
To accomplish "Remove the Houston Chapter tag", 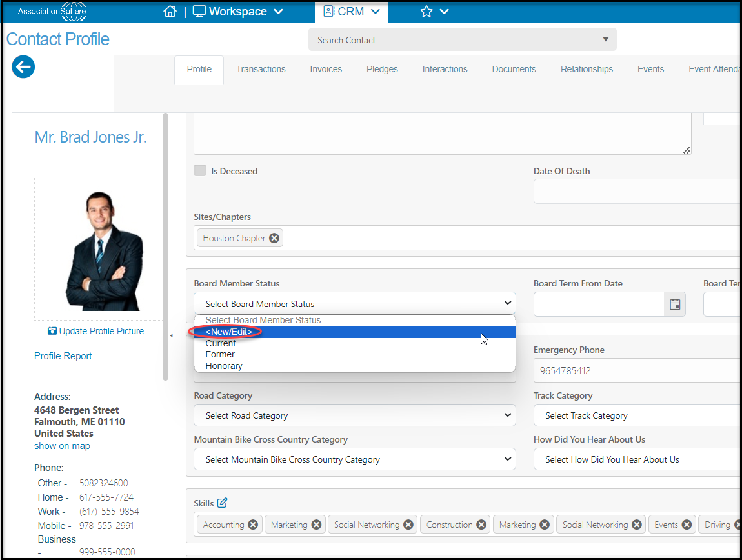I will (x=274, y=238).
